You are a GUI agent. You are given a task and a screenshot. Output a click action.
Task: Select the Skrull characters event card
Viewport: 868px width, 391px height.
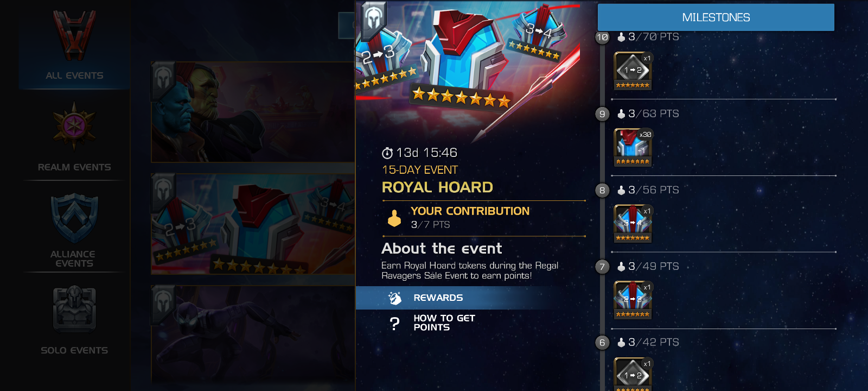coord(253,112)
